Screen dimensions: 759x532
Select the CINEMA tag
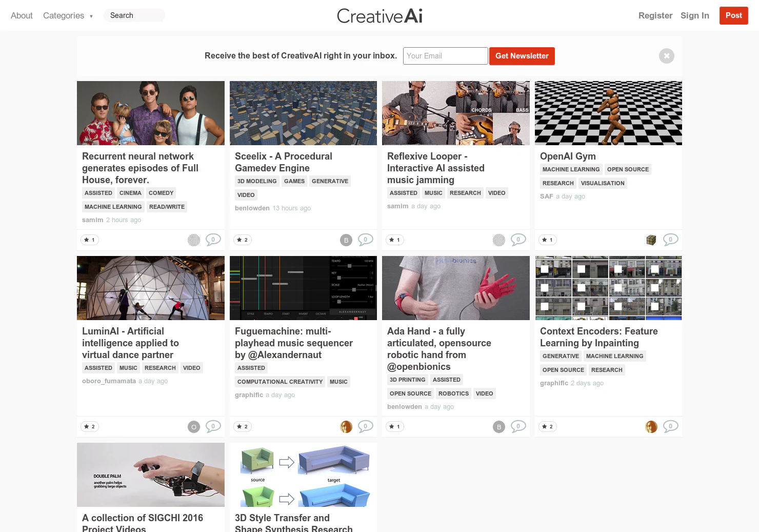[130, 193]
